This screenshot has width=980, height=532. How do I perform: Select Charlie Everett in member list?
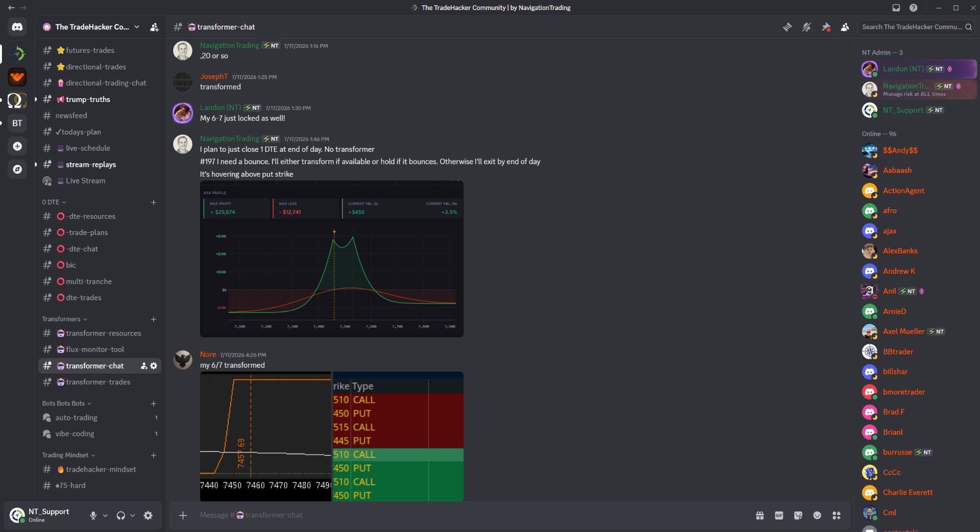[918, 492]
